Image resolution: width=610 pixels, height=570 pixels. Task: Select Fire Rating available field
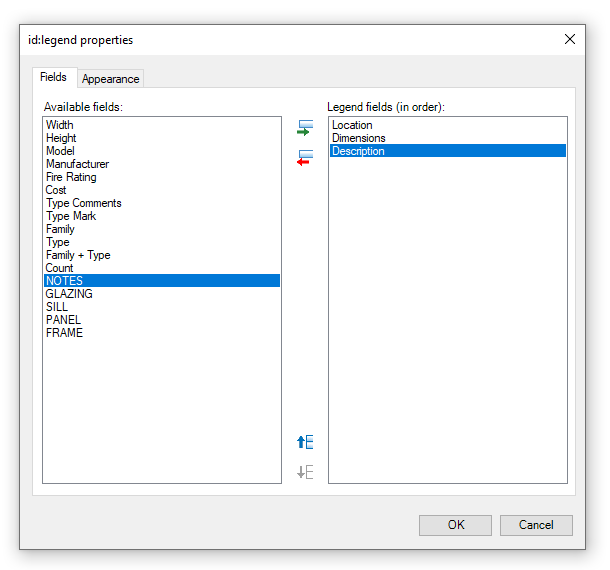pos(72,177)
